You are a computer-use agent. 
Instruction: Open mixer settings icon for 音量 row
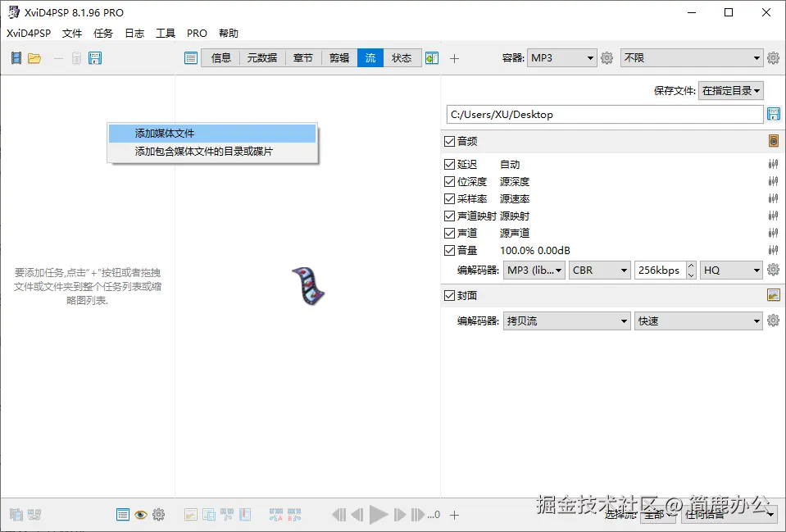773,250
